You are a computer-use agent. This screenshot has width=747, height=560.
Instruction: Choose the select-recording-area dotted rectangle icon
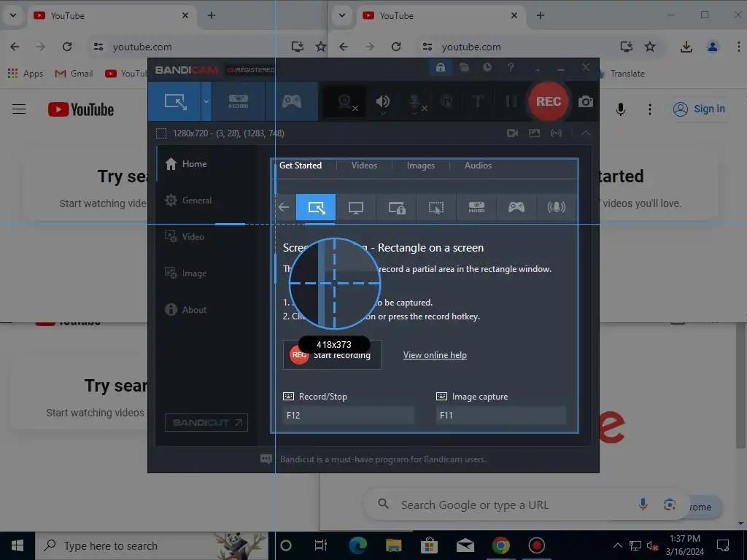coord(436,208)
